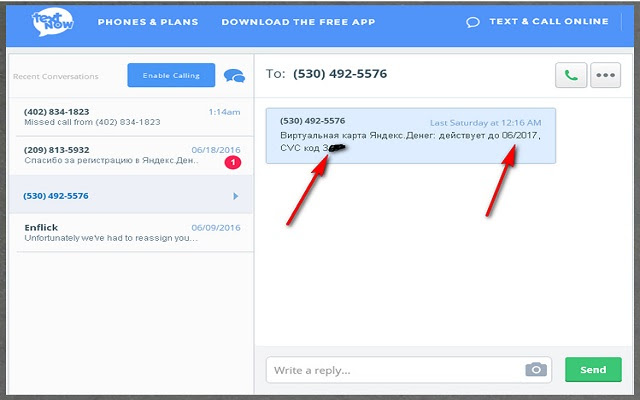640x400 pixels.
Task: Click the speech bubble icon beside Text & Call Online
Action: point(473,22)
